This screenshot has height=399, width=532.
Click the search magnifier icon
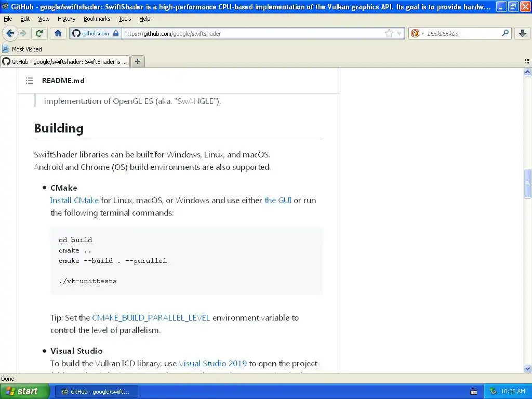point(505,33)
